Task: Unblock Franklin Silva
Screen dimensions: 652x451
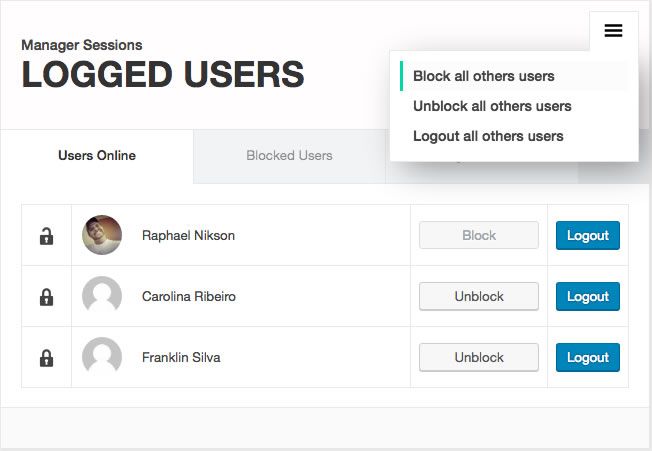Action: tap(479, 357)
